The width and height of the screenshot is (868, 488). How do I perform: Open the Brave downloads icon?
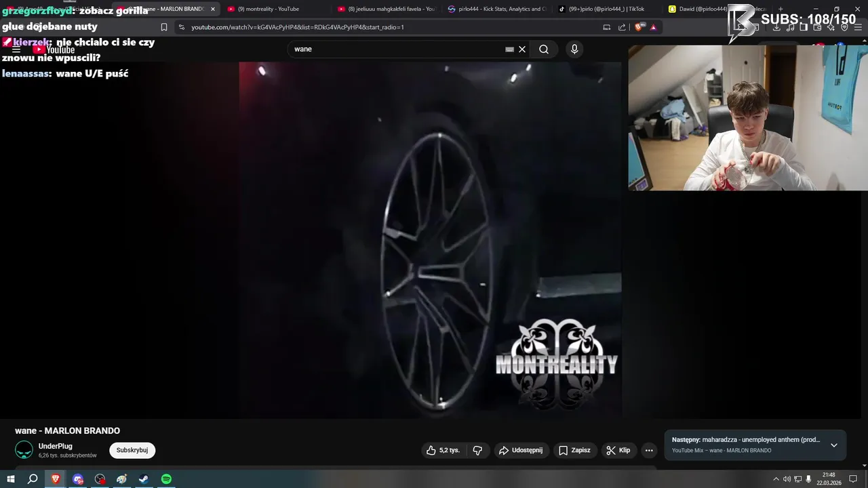pyautogui.click(x=777, y=27)
